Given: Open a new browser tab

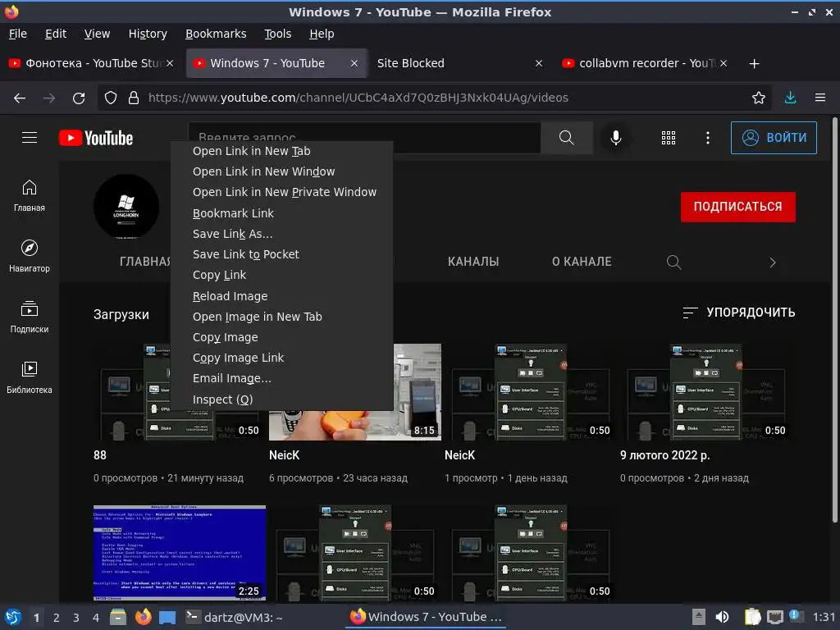Looking at the screenshot, I should (754, 64).
